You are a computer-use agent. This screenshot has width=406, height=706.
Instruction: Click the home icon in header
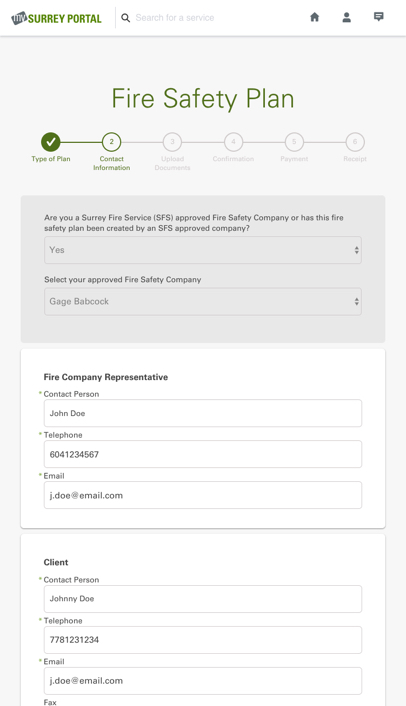315,17
